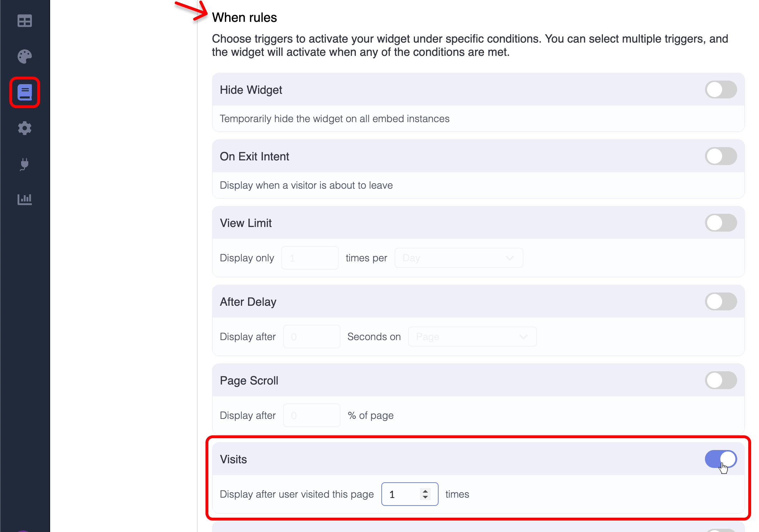This screenshot has width=759, height=532.
Task: Select the highlighted rules book icon
Action: [x=25, y=92]
